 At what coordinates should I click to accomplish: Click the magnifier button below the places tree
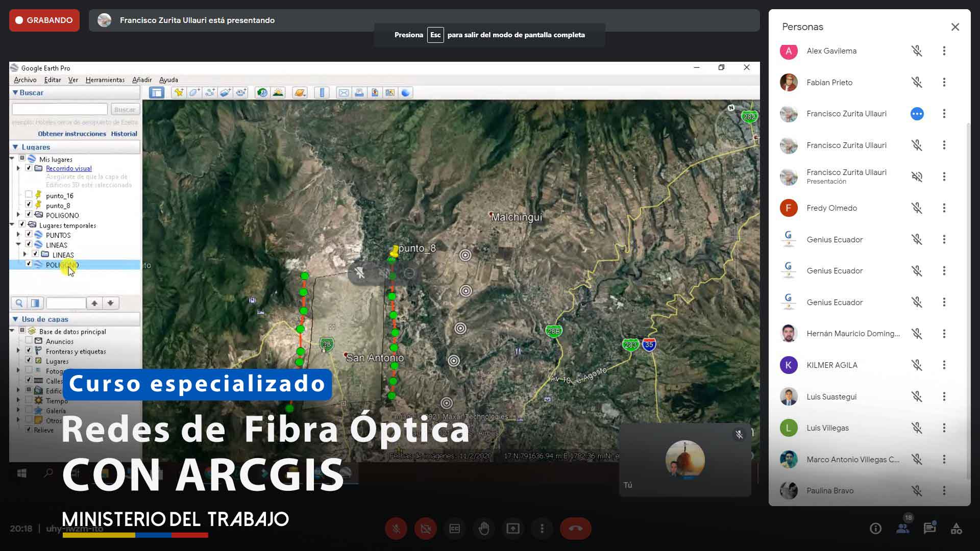19,303
